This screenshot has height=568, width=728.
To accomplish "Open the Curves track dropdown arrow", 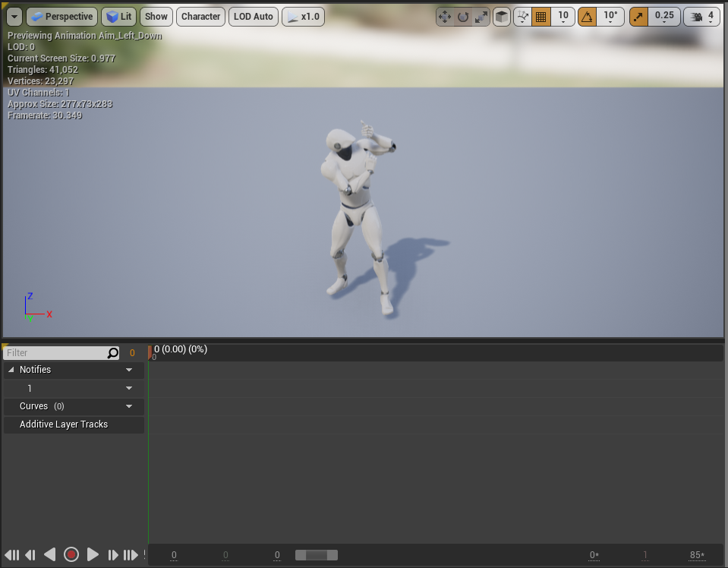I will (x=129, y=406).
